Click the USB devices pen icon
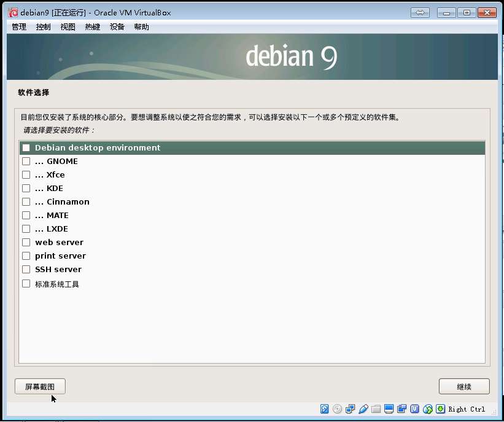This screenshot has height=422, width=504. tap(363, 409)
